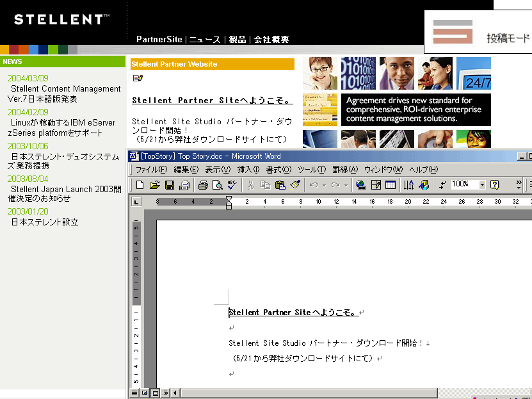Screen dimensions: 532x399
Task: Click the 24/7 thumbnail image
Action: click(474, 73)
